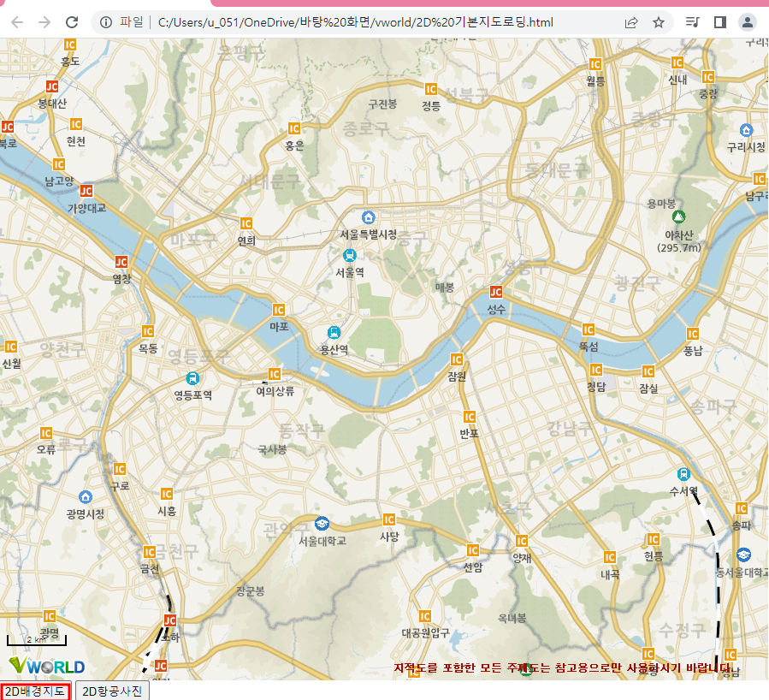
Task: Share this page via the share icon
Action: (x=631, y=22)
